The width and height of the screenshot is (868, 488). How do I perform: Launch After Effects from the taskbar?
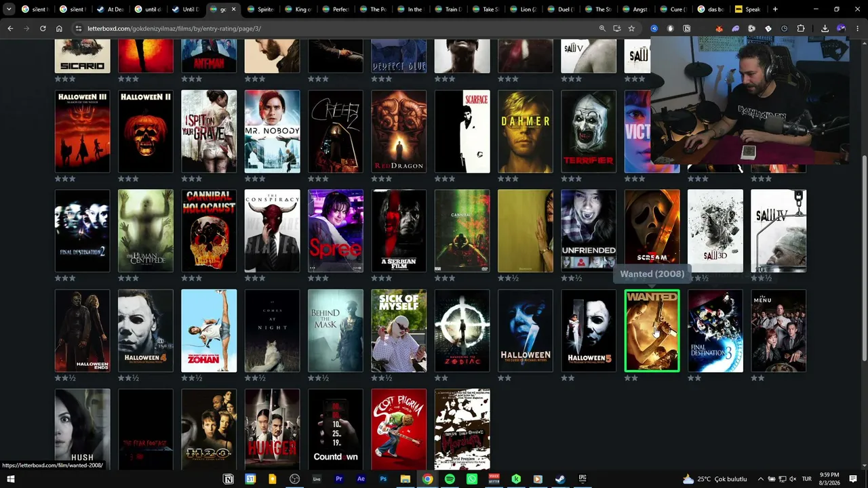point(361,479)
